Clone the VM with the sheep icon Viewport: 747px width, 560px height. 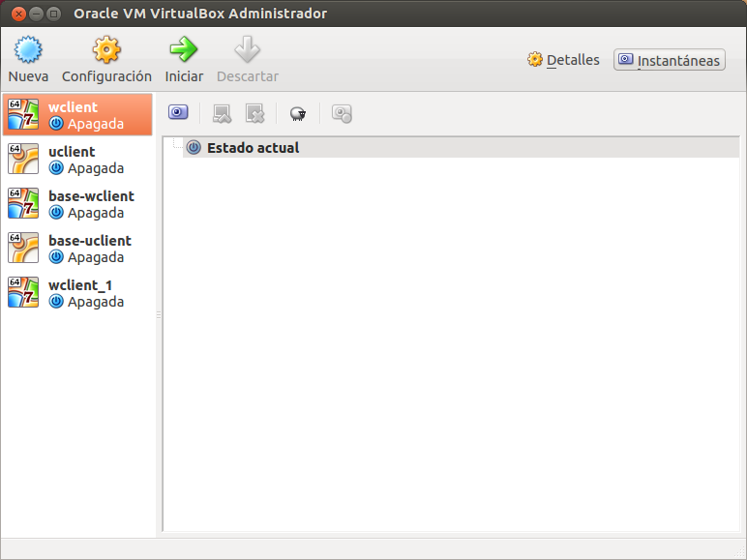(x=298, y=114)
